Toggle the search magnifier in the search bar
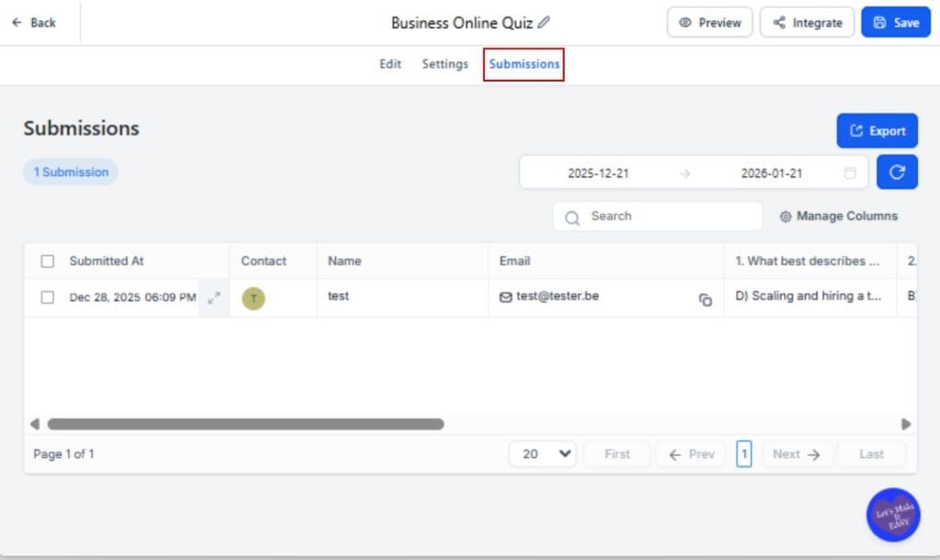The height and width of the screenshot is (560, 940). coord(572,217)
